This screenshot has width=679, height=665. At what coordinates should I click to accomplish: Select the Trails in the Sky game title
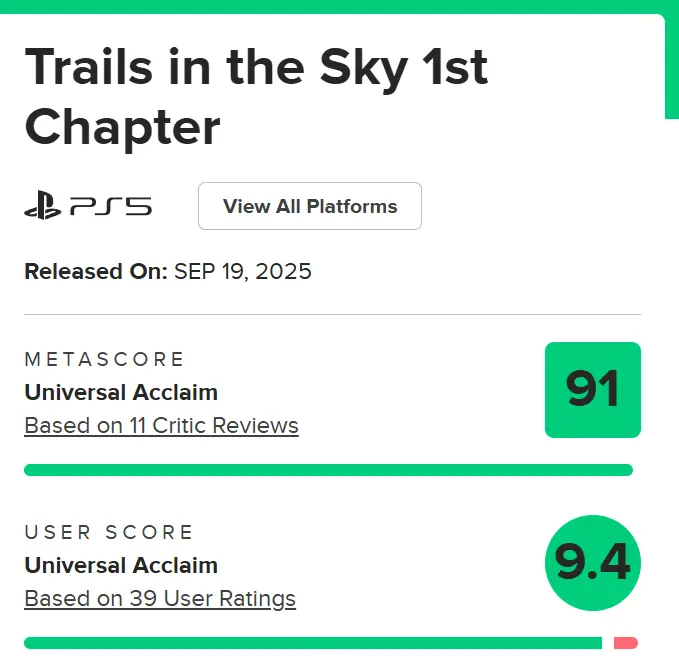[x=256, y=97]
